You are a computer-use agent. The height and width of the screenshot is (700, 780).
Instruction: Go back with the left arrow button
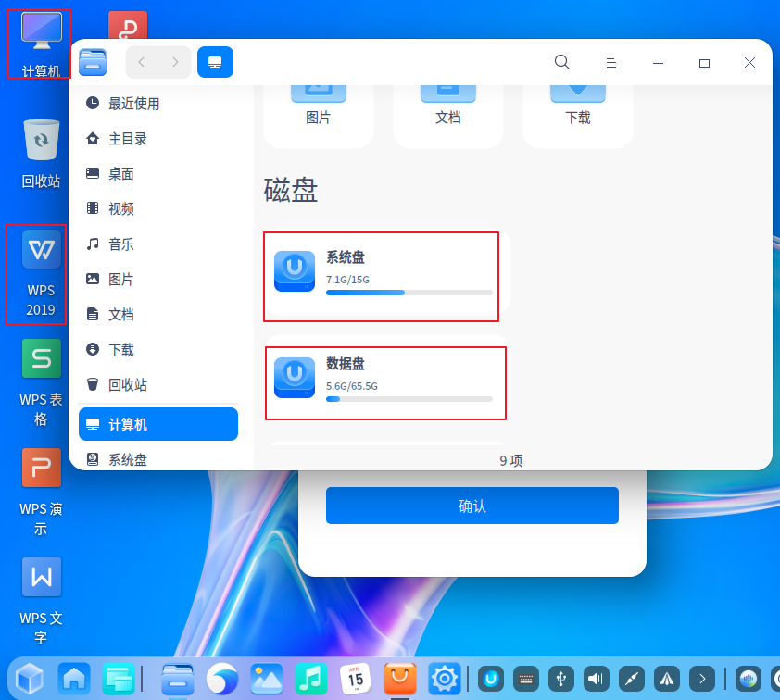pos(142,62)
